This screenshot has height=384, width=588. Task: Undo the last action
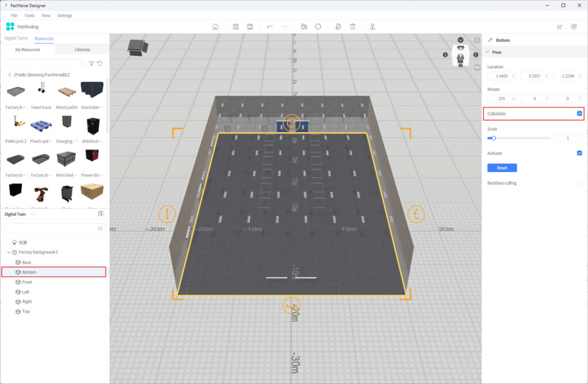(270, 26)
